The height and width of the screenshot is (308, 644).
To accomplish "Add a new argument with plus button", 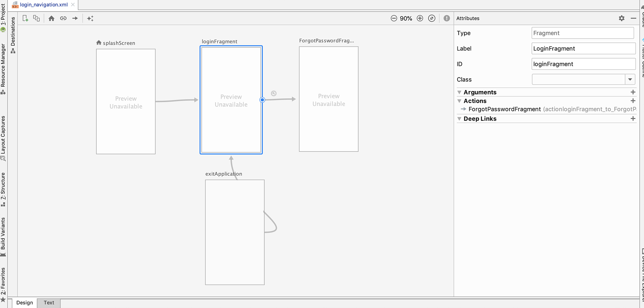I will point(632,92).
